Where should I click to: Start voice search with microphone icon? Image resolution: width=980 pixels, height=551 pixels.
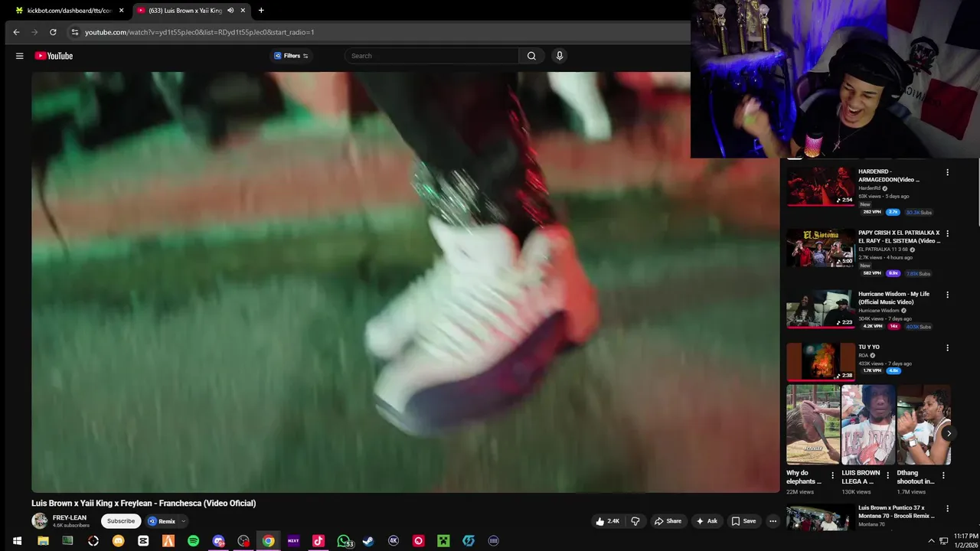pos(560,56)
